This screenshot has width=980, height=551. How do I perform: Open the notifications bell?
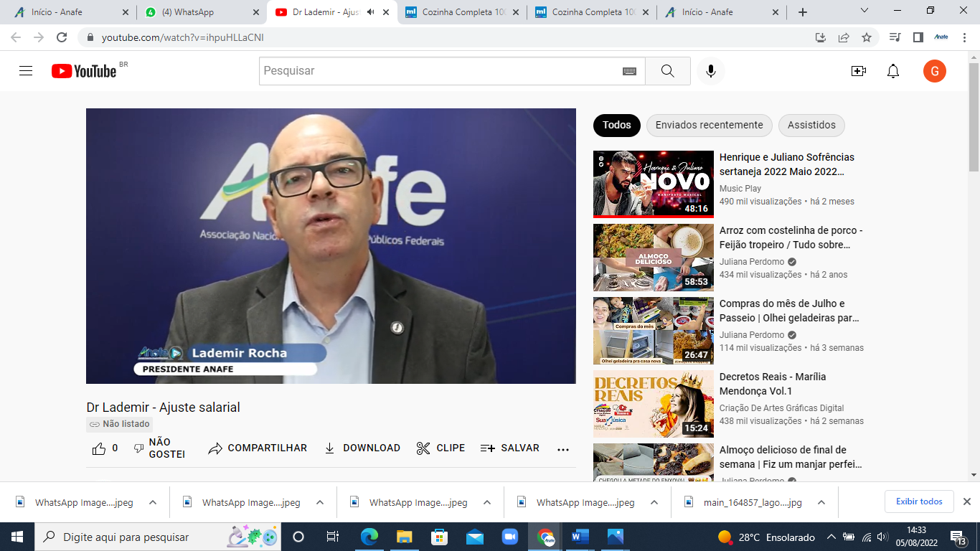click(893, 71)
